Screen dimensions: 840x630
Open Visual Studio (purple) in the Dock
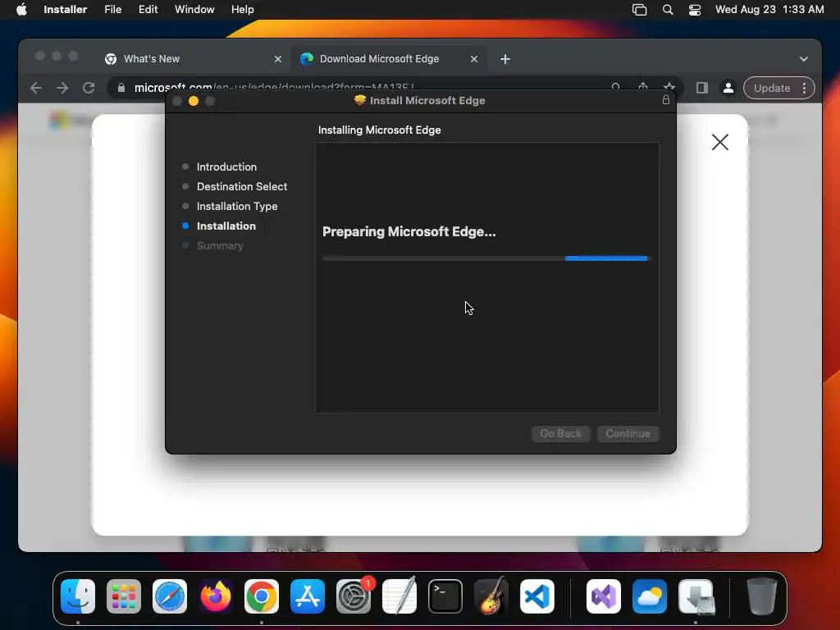(x=604, y=596)
